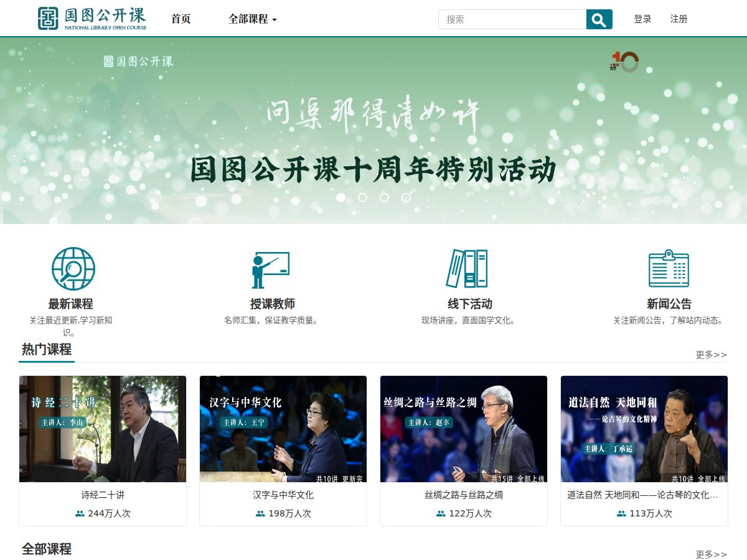Click the 10th anniversary badge on banner
Viewport: 747px width, 560px height.
(624, 62)
